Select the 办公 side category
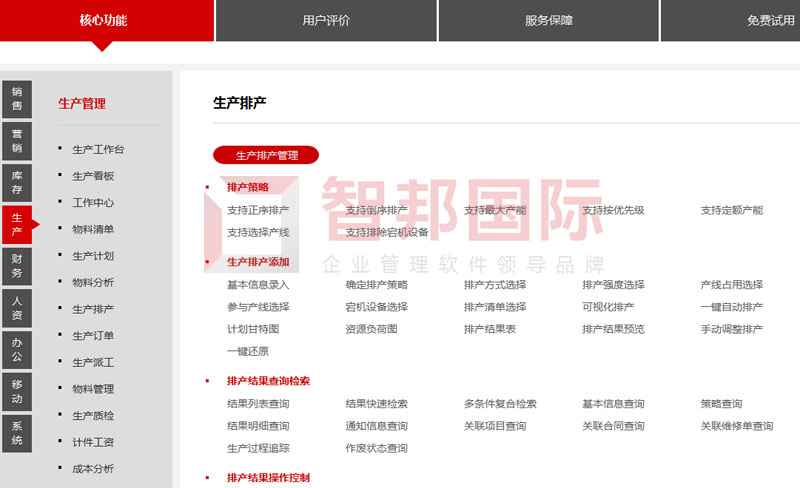800x488 pixels. click(17, 349)
